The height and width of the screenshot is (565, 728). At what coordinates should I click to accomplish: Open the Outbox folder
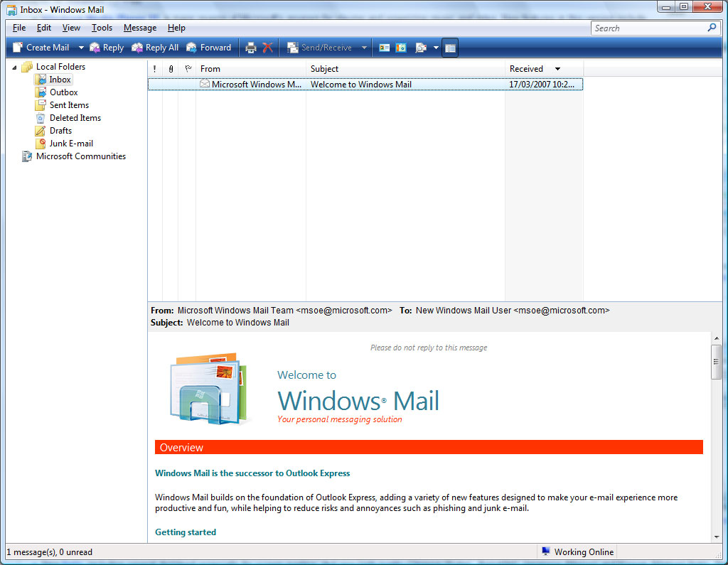coord(63,92)
